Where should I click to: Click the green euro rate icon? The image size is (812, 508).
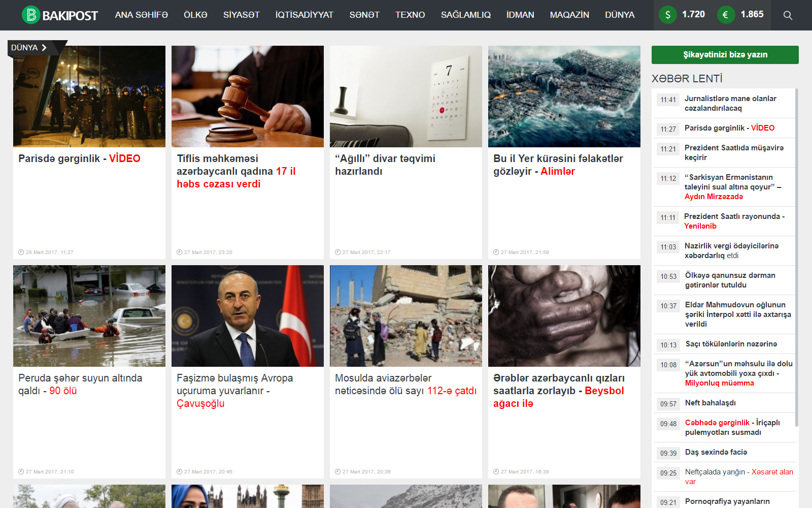click(726, 15)
